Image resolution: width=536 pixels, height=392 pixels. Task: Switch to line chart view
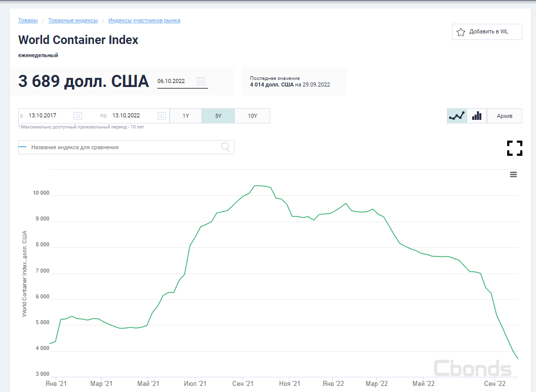point(457,116)
